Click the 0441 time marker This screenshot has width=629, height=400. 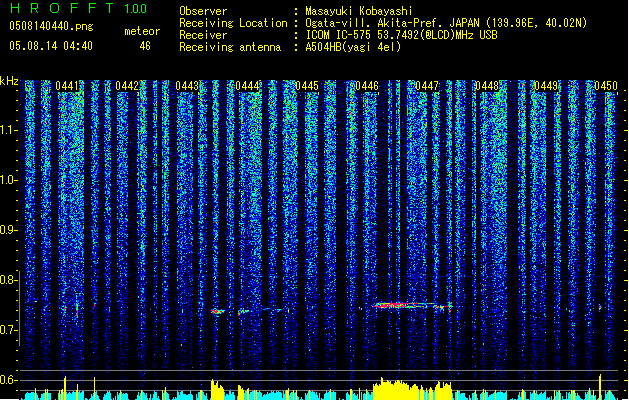click(67, 86)
